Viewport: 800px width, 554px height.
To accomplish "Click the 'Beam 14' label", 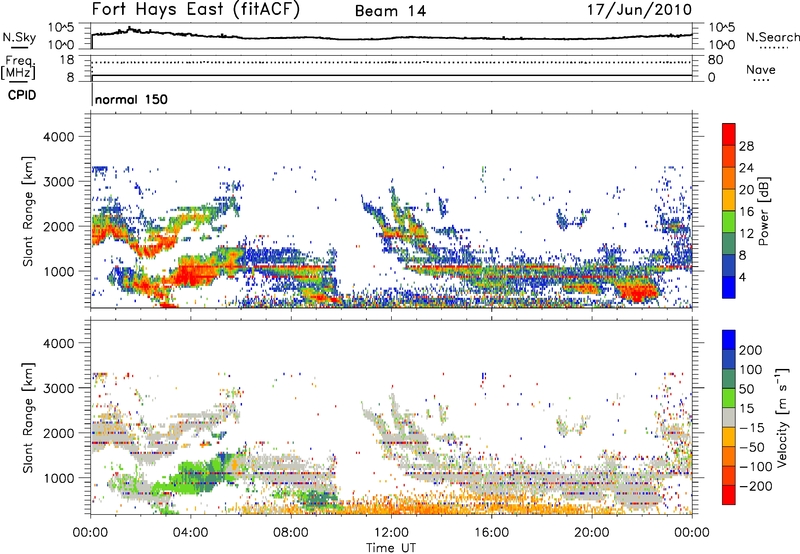I will tap(390, 11).
